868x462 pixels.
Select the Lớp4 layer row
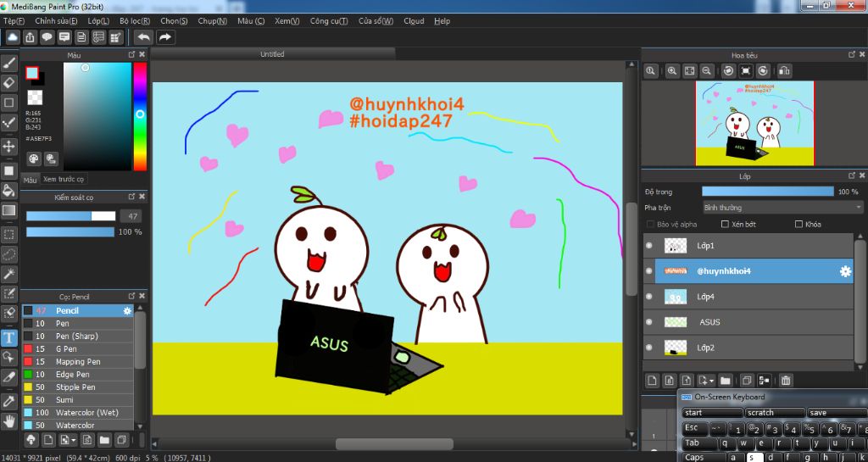(748, 297)
